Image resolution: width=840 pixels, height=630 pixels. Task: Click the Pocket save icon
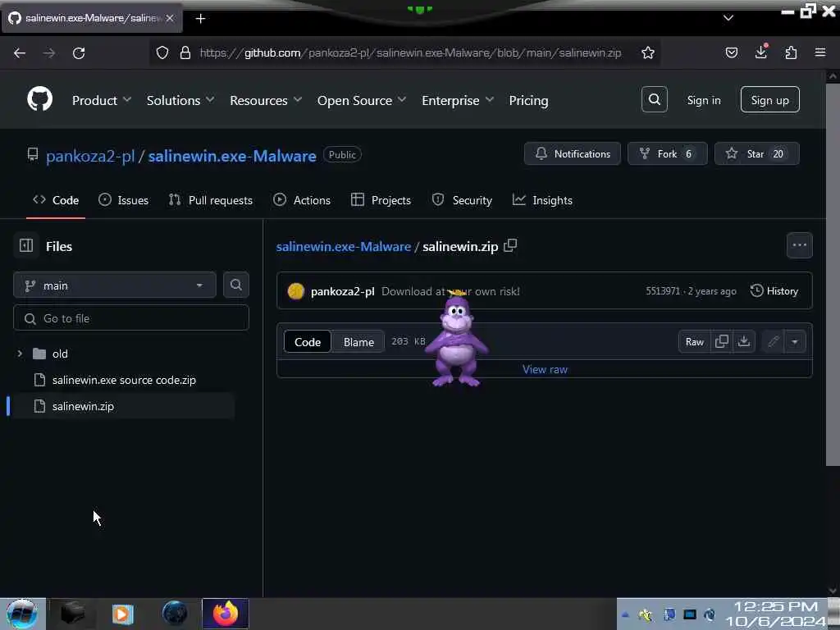pos(731,52)
